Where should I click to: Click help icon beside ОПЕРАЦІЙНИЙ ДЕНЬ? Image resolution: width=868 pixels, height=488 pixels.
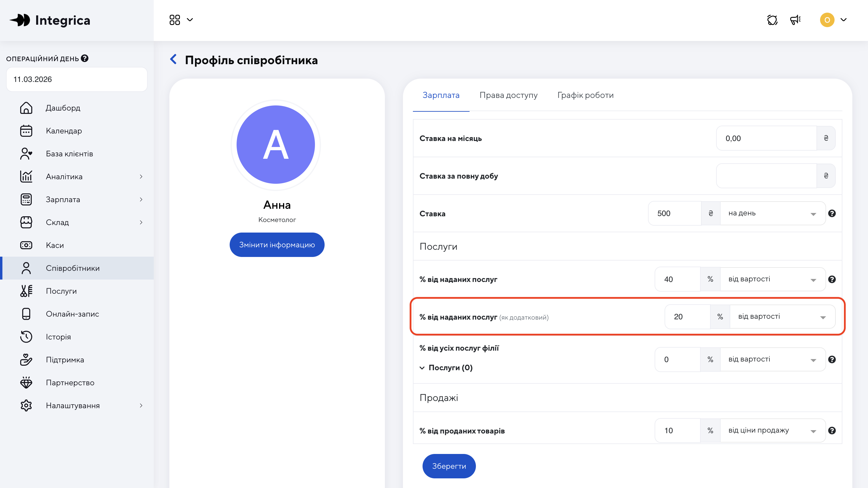[85, 58]
